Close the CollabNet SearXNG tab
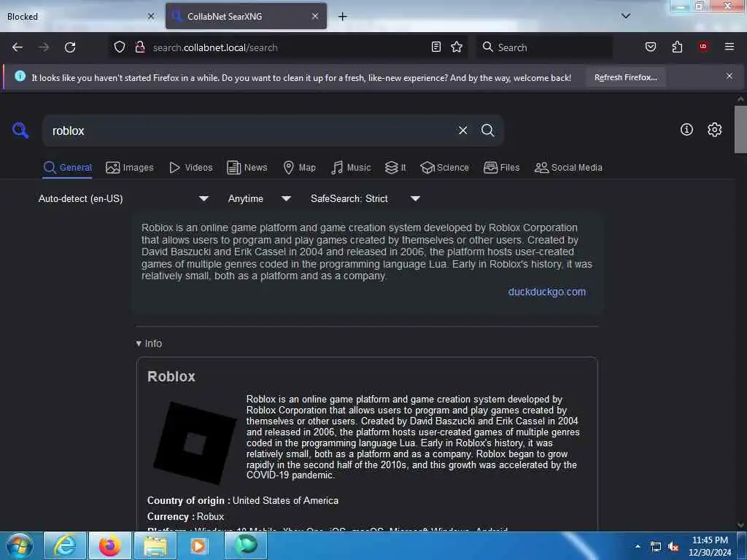 [x=315, y=16]
